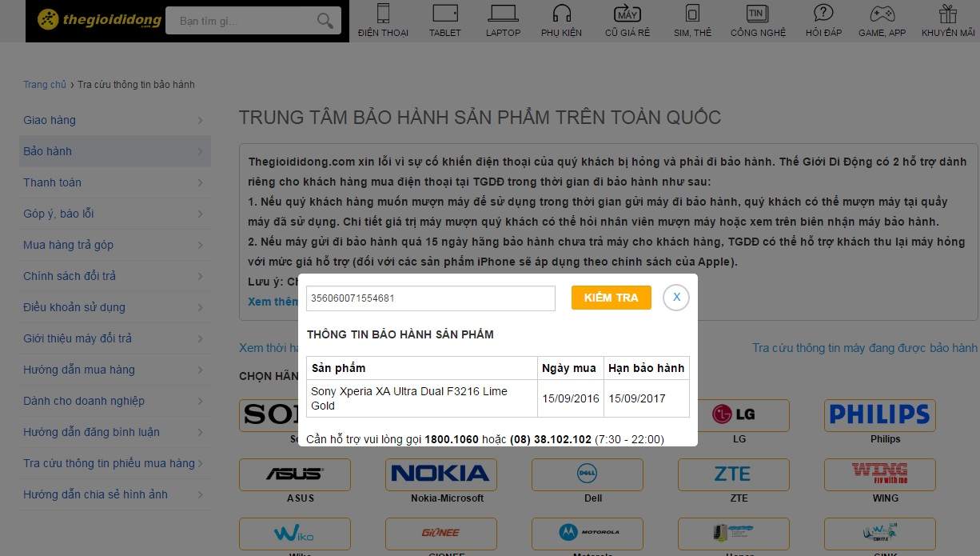980x556 pixels.
Task: Click the search magnifier icon
Action: 325,21
